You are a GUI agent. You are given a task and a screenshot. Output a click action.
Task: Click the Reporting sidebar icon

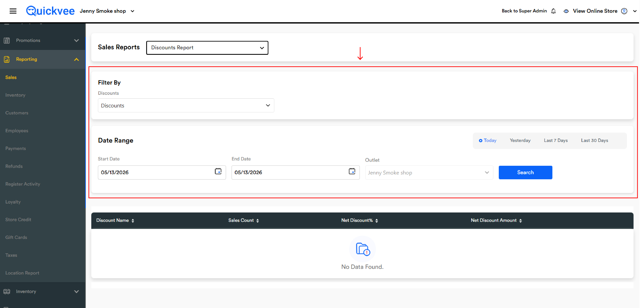coord(7,59)
